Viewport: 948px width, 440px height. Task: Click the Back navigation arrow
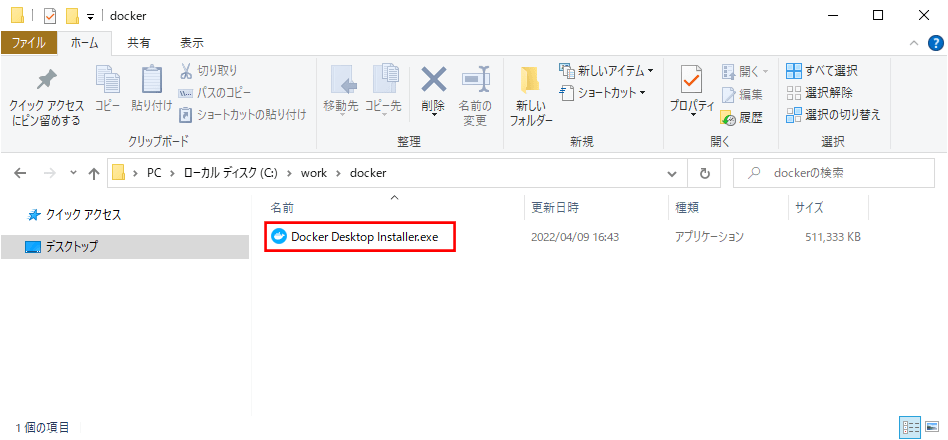(21, 173)
